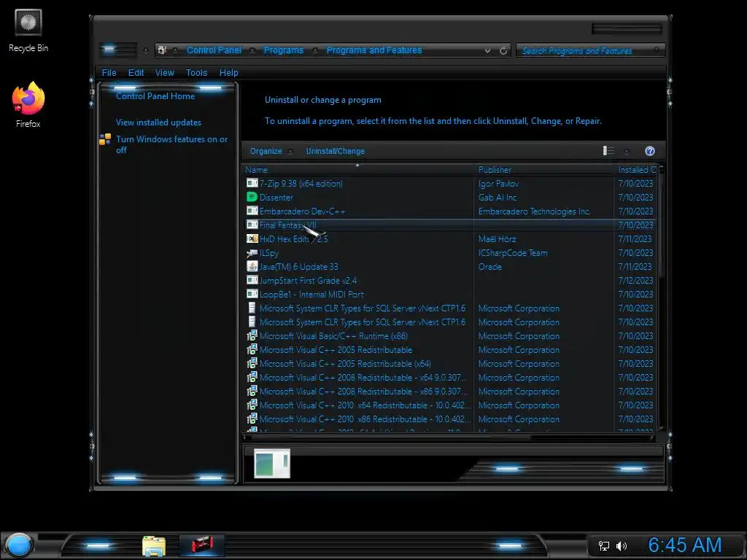The width and height of the screenshot is (747, 560).
Task: Click Programs and Features breadcrumb
Action: (374, 50)
